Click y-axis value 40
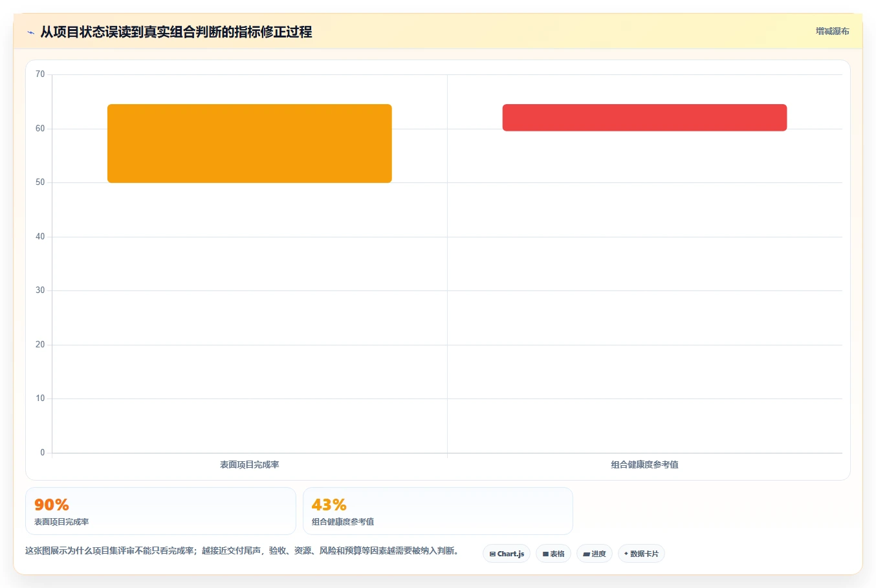Screen dimensions: 876x588 pyautogui.click(x=40, y=237)
